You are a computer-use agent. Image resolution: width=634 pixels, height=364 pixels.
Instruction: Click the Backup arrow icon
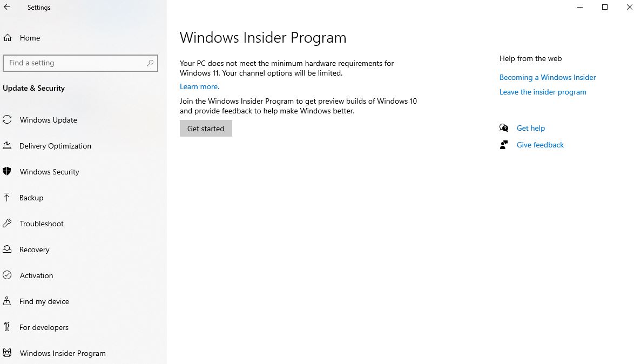[7, 198]
